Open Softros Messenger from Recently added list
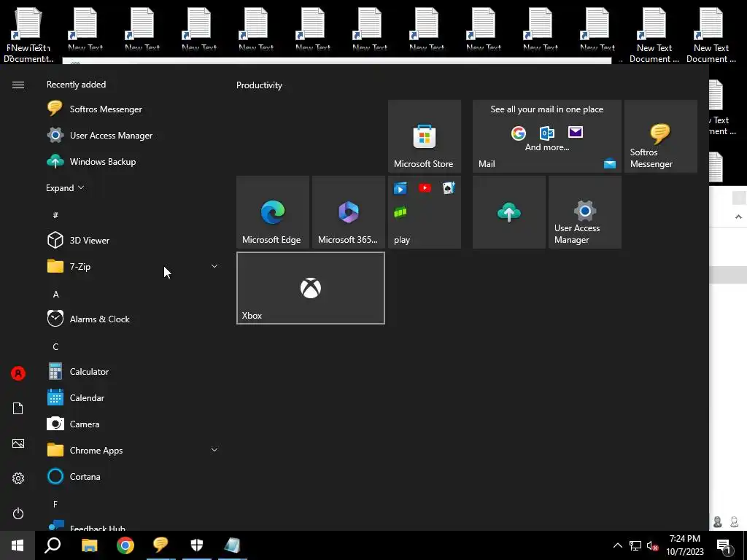This screenshot has height=560, width=747. click(x=133, y=109)
